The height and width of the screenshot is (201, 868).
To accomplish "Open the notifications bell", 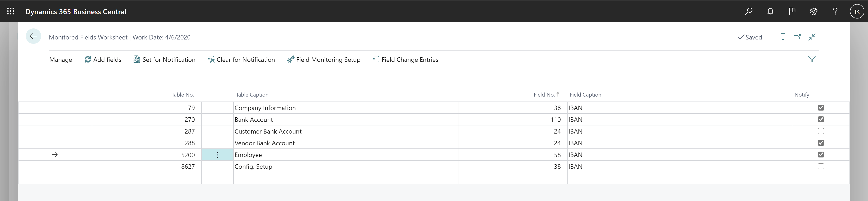I will (x=770, y=12).
